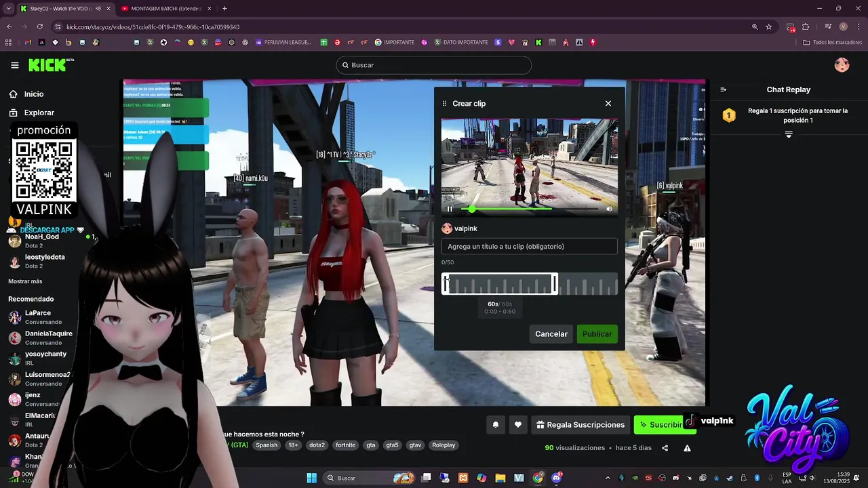The width and height of the screenshot is (868, 488).
Task: Bookmark this page with the star
Action: point(768,27)
